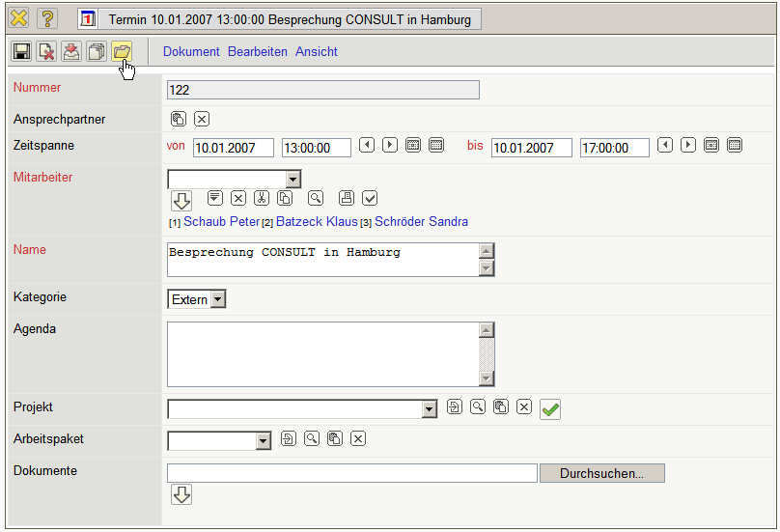Click the open folder toolbar icon
The height and width of the screenshot is (532, 780).
pos(122,52)
